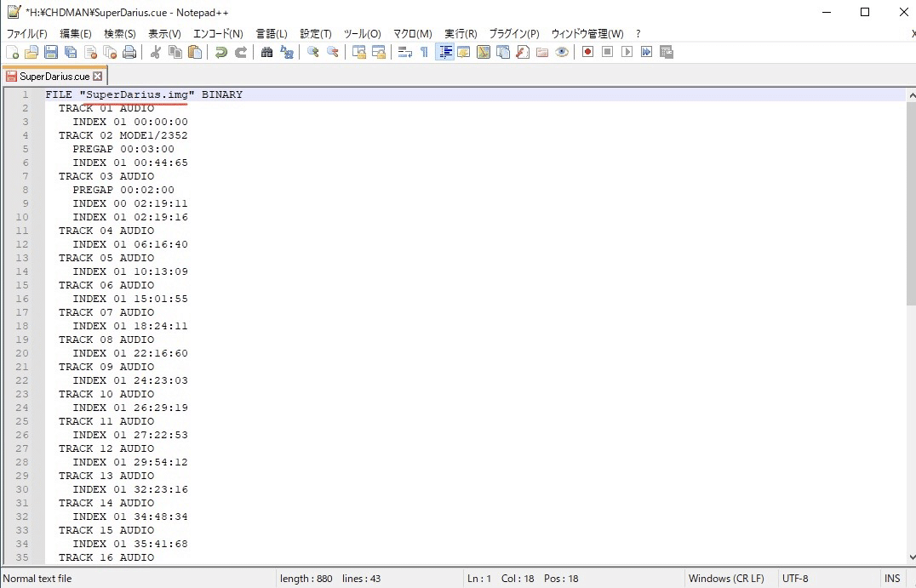Toggle synchronized vertical scrolling

point(358,53)
